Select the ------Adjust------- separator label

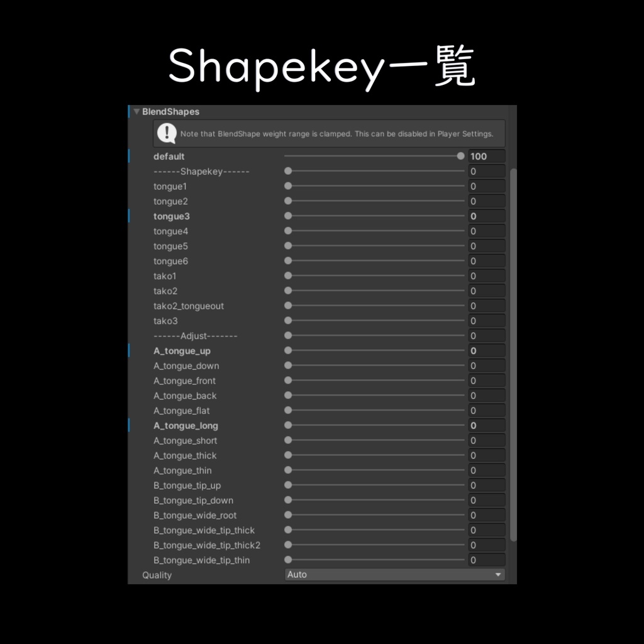(x=196, y=336)
